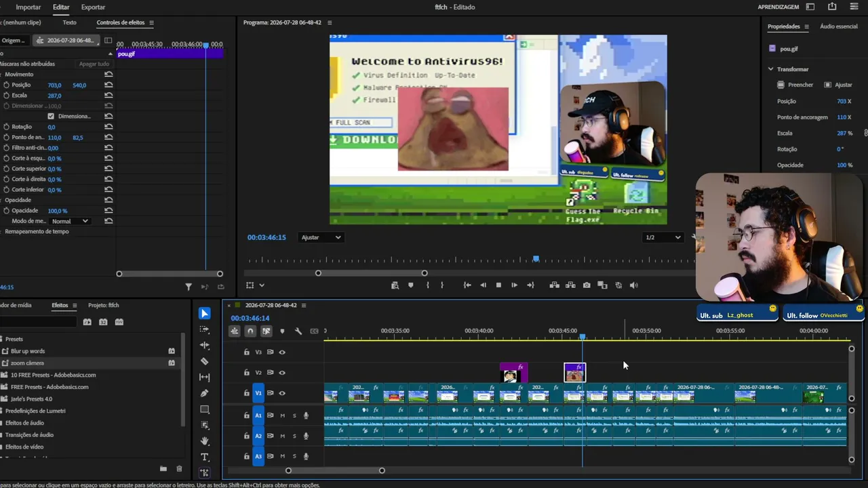The height and width of the screenshot is (488, 868).
Task: Create new bin in Effects panel
Action: [163, 468]
